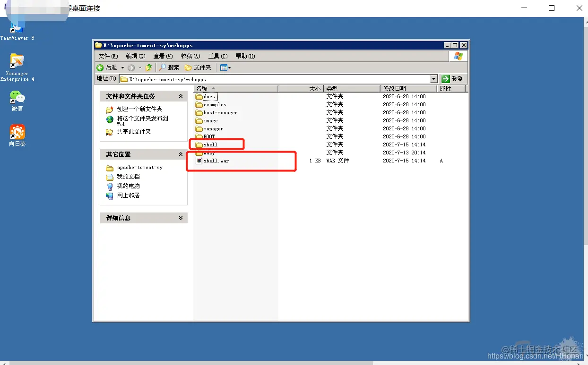The height and width of the screenshot is (365, 588).
Task: Collapse the 其它位置 panel
Action: tap(181, 154)
